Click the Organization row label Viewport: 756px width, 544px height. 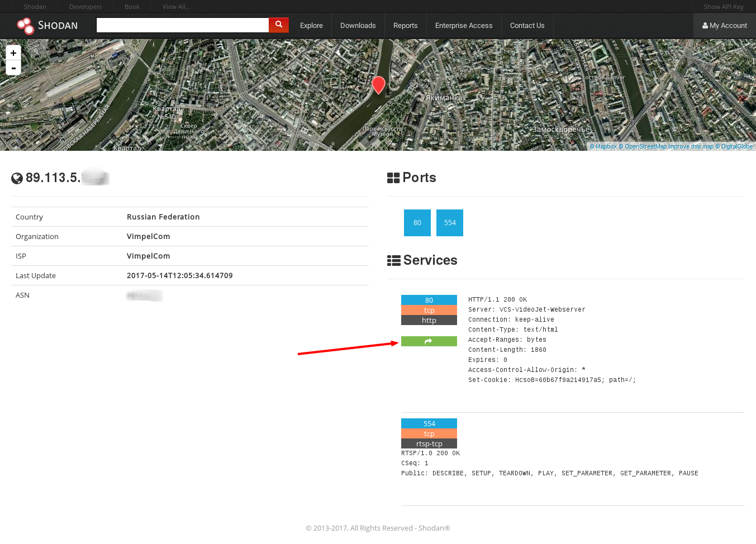[x=37, y=236]
